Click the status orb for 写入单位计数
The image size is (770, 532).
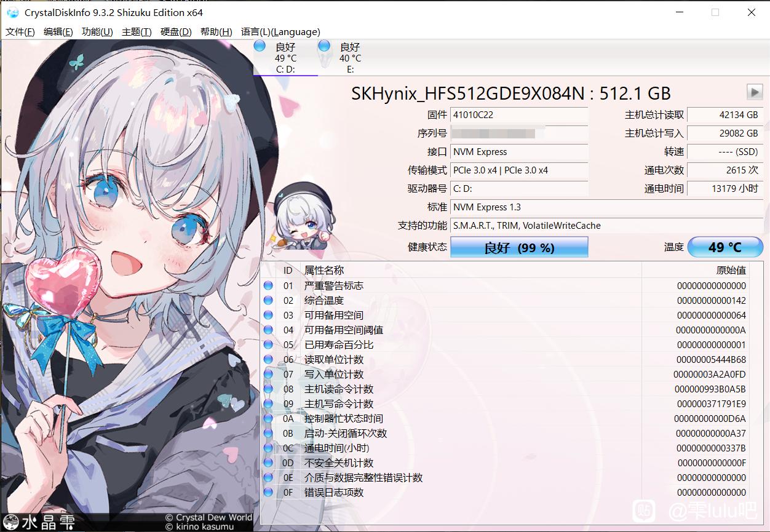pos(268,374)
